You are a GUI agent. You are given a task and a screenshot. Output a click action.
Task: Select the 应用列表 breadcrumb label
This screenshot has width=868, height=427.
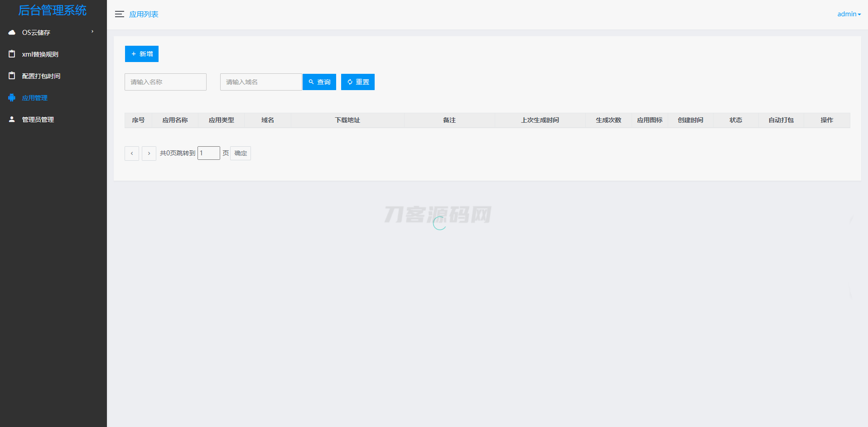144,14
